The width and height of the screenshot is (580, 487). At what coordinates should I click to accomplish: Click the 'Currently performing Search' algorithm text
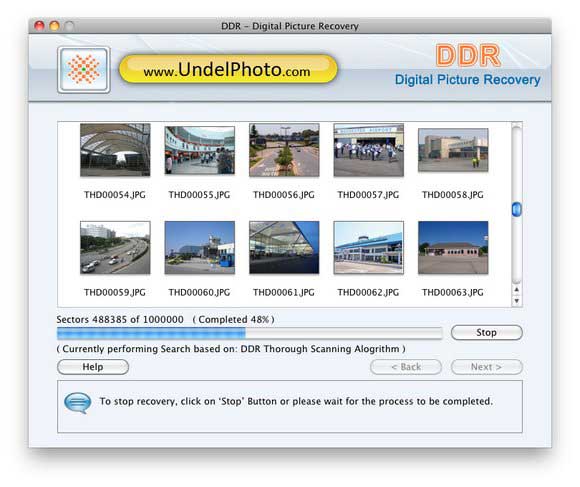pyautogui.click(x=231, y=349)
